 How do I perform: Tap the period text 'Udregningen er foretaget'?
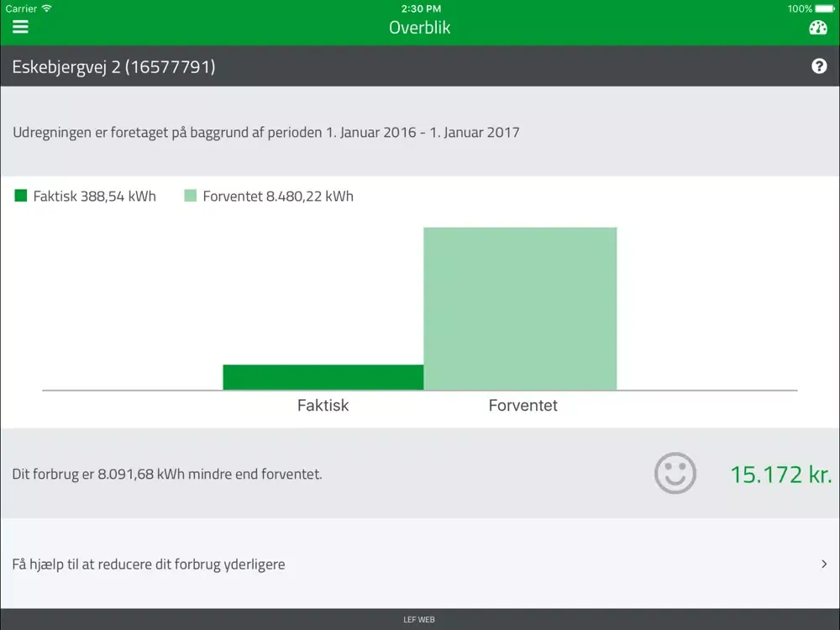[266, 133]
